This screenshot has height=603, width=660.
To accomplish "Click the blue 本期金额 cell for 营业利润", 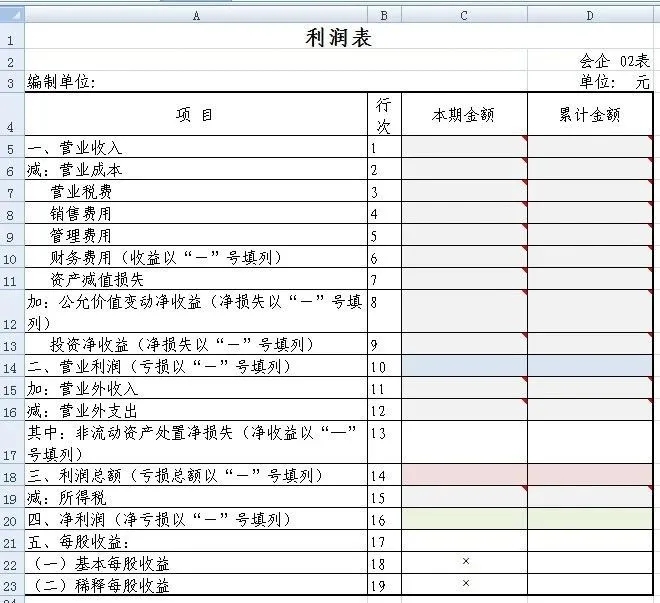I will coord(464,366).
